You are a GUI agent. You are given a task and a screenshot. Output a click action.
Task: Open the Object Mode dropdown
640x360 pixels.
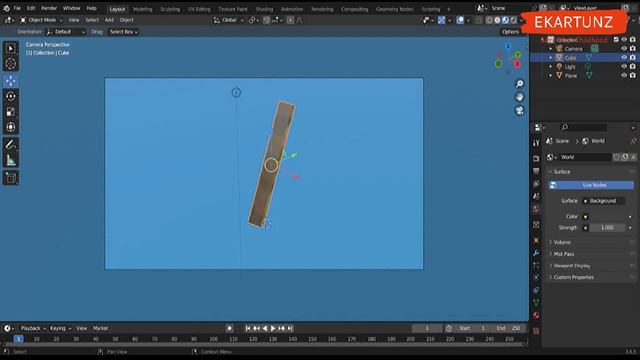point(41,20)
